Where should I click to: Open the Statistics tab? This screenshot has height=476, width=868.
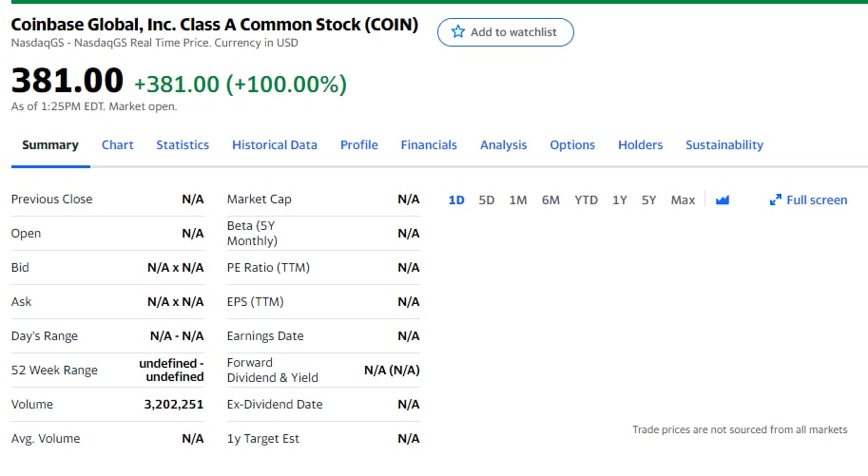pyautogui.click(x=183, y=145)
